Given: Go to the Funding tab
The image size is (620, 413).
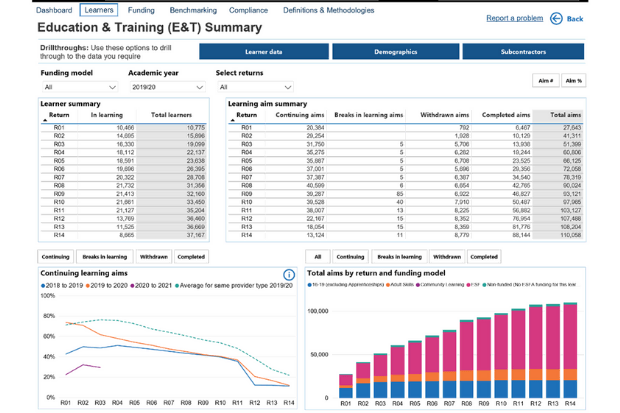Looking at the screenshot, I should 141,9.
